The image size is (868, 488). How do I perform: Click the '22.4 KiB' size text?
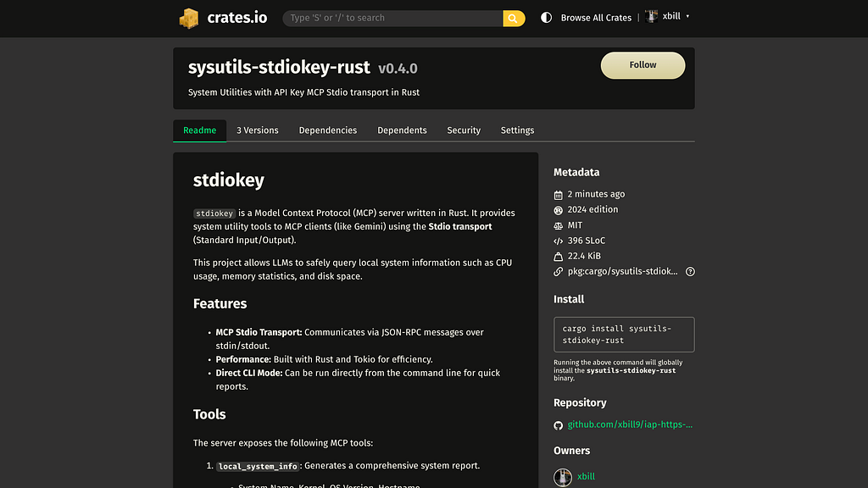click(584, 256)
